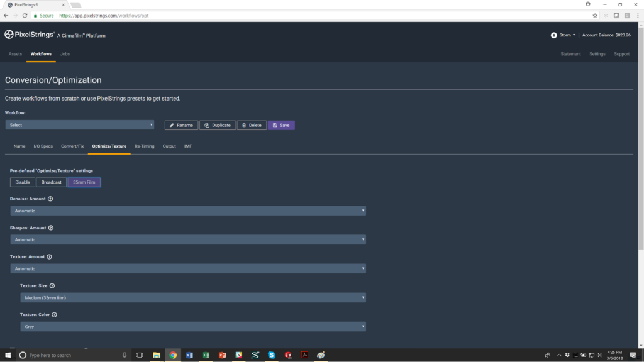Image resolution: width=644 pixels, height=362 pixels.
Task: Click the Duplicate workflow button
Action: [218, 125]
